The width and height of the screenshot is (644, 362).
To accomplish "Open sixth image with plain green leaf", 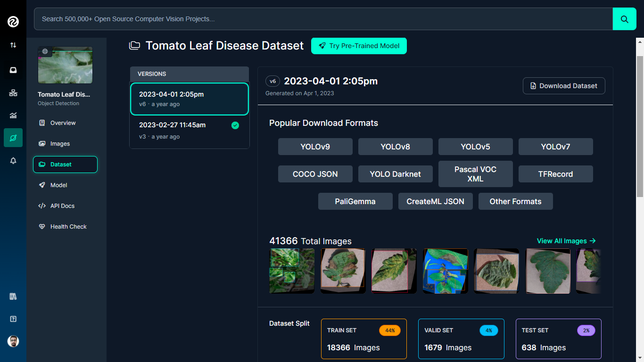I will (x=548, y=271).
